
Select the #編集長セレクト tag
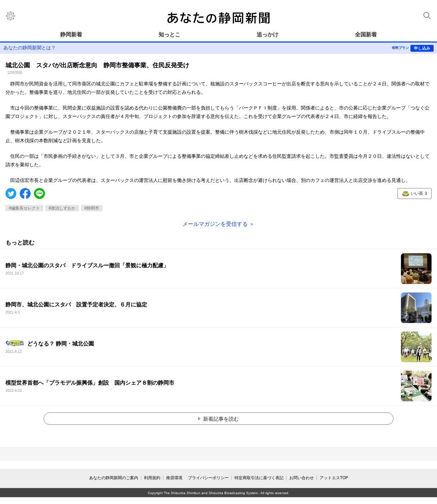point(24,208)
